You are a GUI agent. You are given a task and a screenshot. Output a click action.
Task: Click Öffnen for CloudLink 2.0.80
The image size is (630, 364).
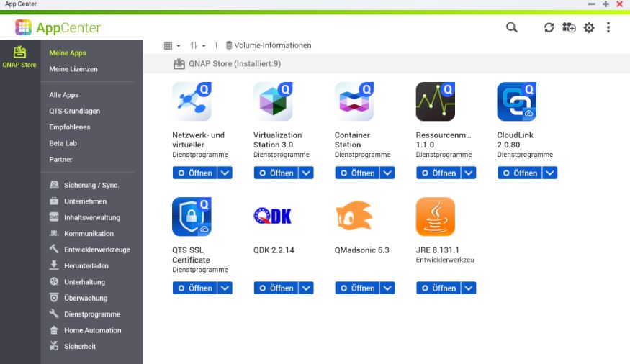tap(520, 173)
